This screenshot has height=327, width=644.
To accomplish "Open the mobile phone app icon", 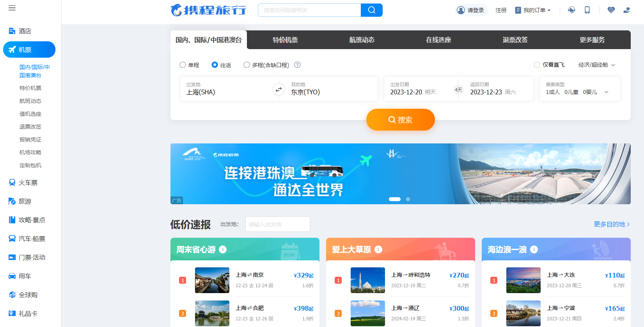I will [x=587, y=10].
